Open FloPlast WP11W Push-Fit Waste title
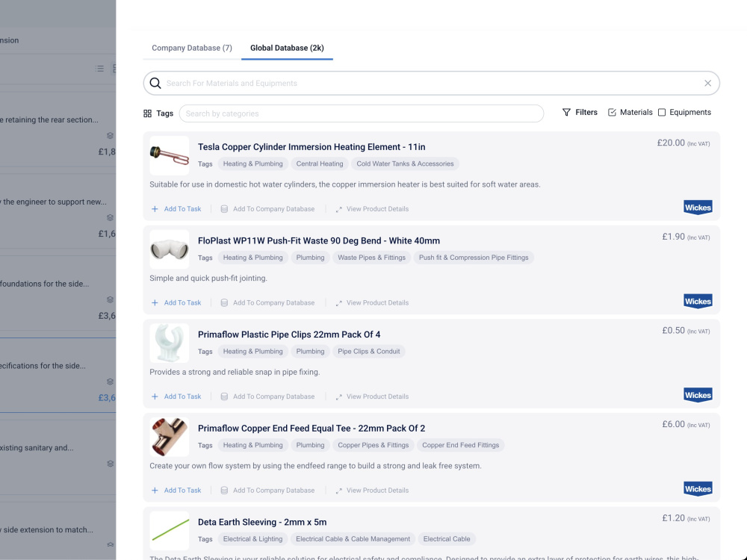Viewport: 747px width, 560px height. 319,241
